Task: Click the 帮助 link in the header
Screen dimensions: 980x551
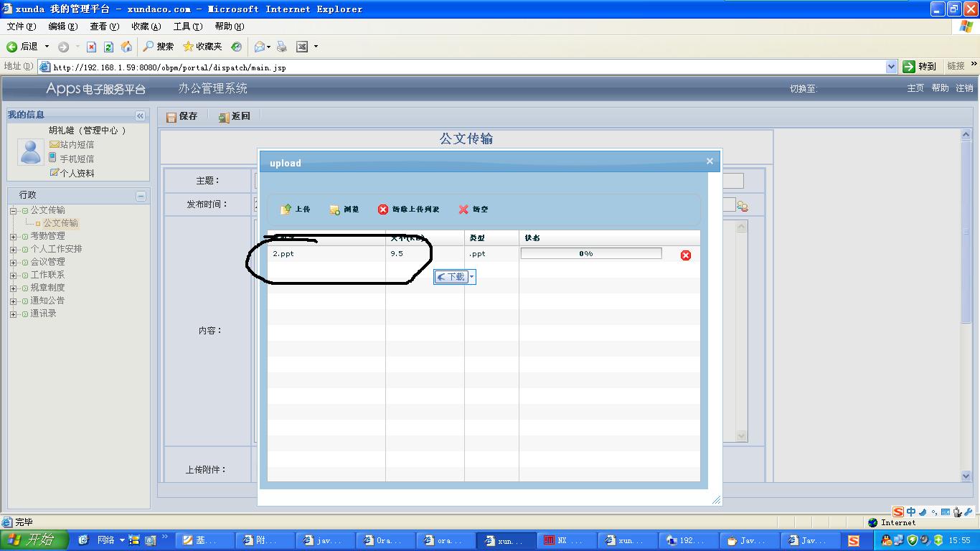Action: pyautogui.click(x=940, y=88)
